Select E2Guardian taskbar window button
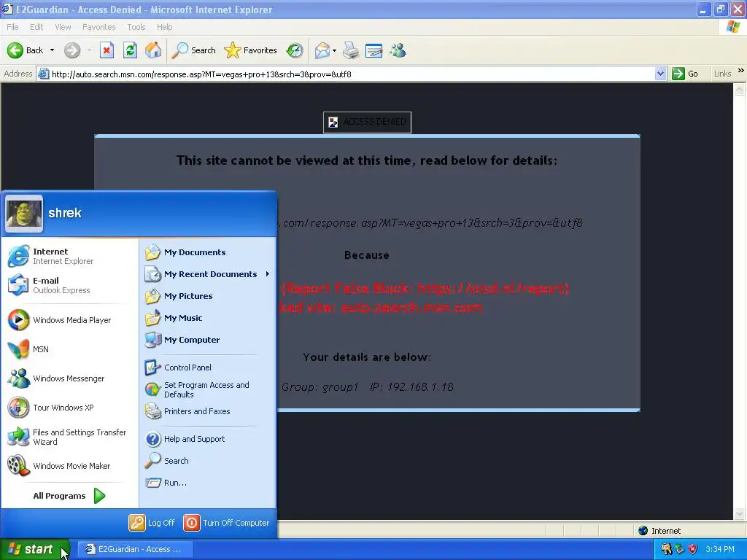Image resolution: width=747 pixels, height=560 pixels. [135, 550]
